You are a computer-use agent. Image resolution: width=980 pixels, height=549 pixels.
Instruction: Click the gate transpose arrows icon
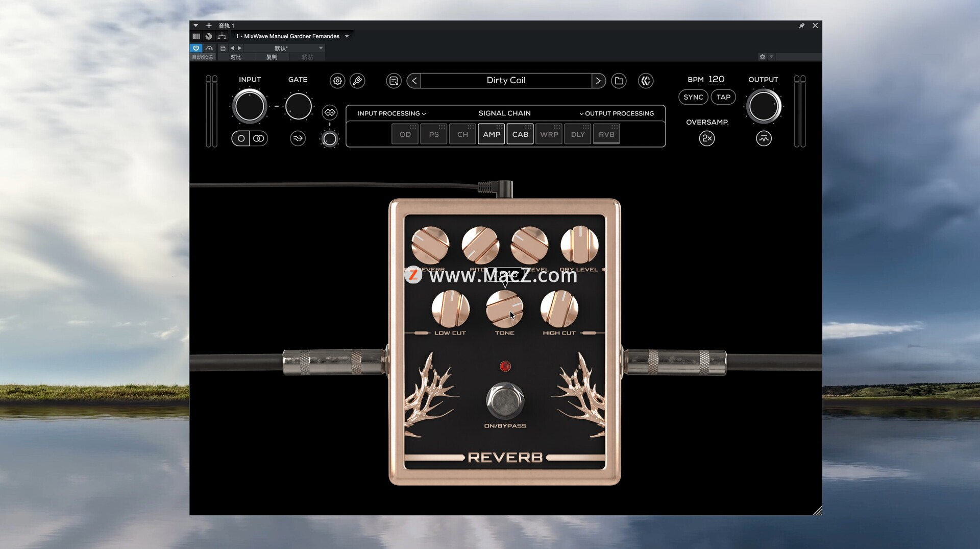click(x=298, y=138)
